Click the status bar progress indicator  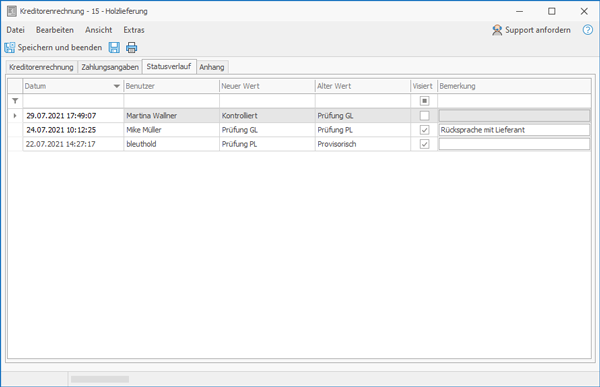(x=100, y=379)
